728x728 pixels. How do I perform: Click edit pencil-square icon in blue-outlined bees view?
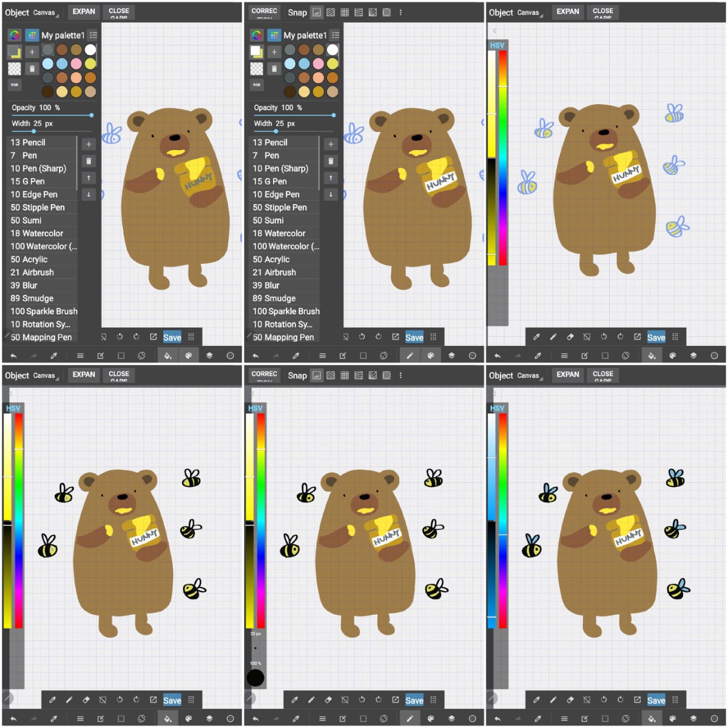click(584, 355)
